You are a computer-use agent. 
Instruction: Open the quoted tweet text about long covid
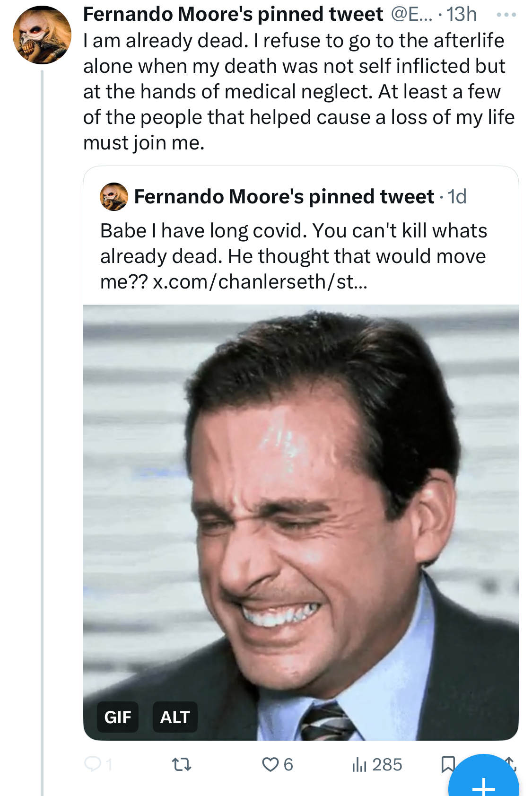(x=293, y=256)
